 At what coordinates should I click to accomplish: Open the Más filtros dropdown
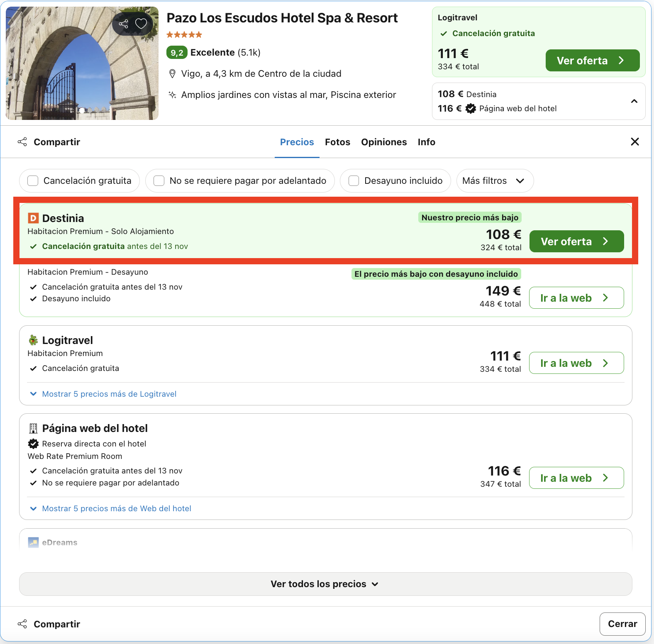tap(495, 181)
